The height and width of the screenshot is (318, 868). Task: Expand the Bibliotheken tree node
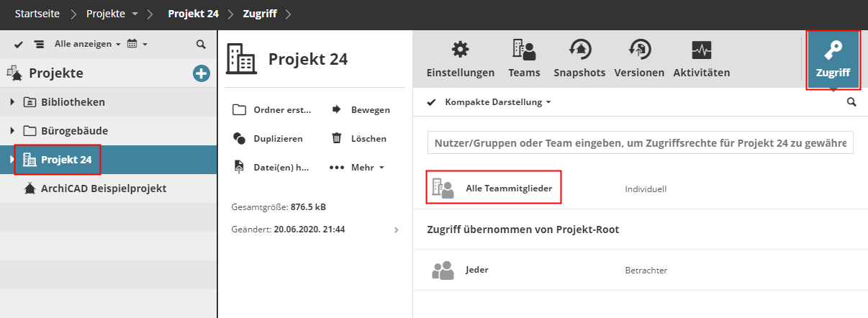click(x=12, y=102)
